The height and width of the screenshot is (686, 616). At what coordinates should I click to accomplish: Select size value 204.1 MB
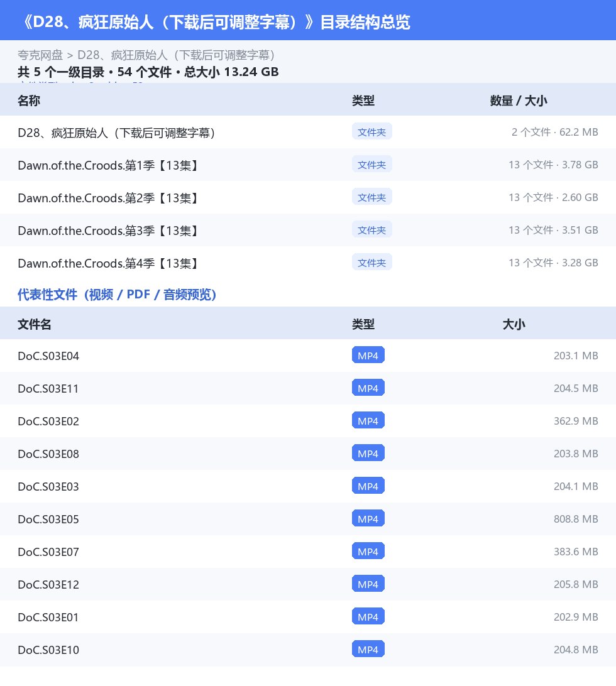[x=576, y=486]
